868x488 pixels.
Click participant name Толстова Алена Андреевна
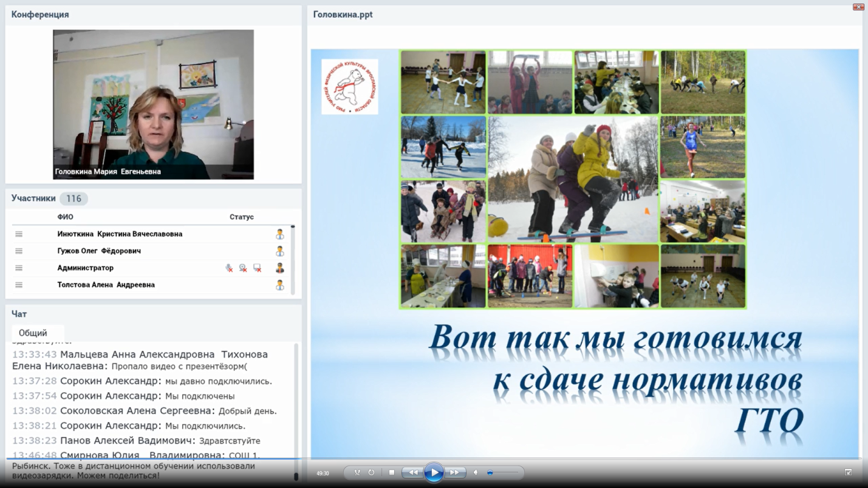[x=106, y=285]
